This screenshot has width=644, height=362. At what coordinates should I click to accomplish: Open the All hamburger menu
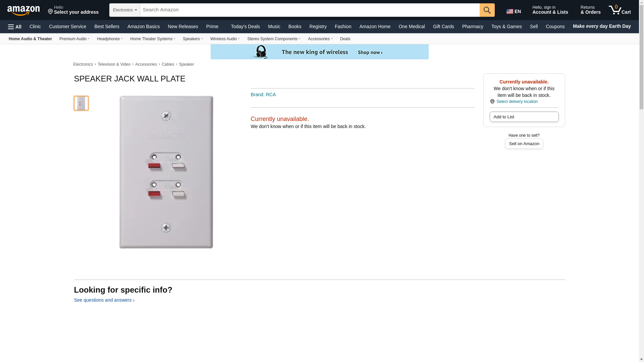[15, 27]
